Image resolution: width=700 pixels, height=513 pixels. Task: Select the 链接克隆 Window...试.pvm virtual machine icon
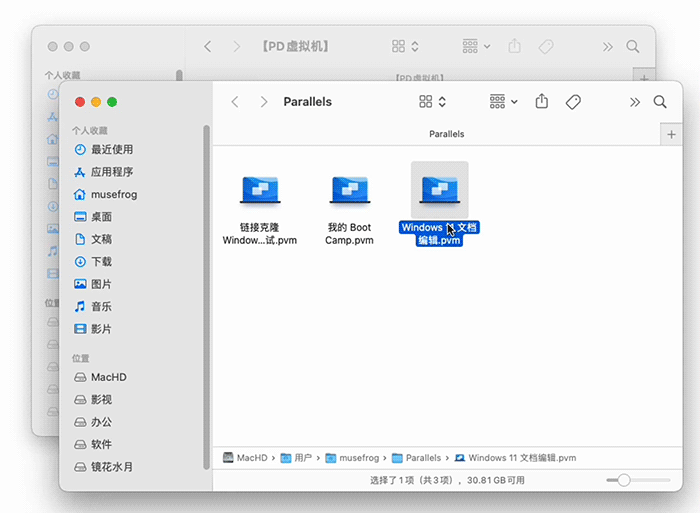(260, 191)
